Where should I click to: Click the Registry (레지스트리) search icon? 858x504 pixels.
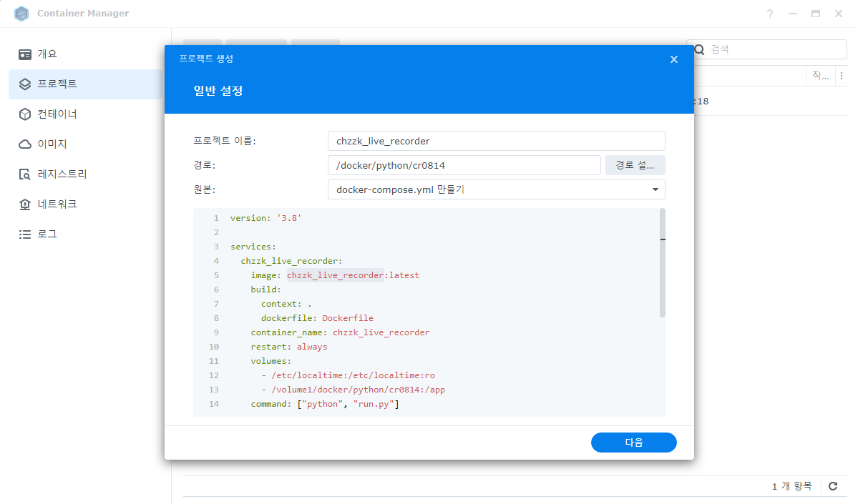coord(25,174)
